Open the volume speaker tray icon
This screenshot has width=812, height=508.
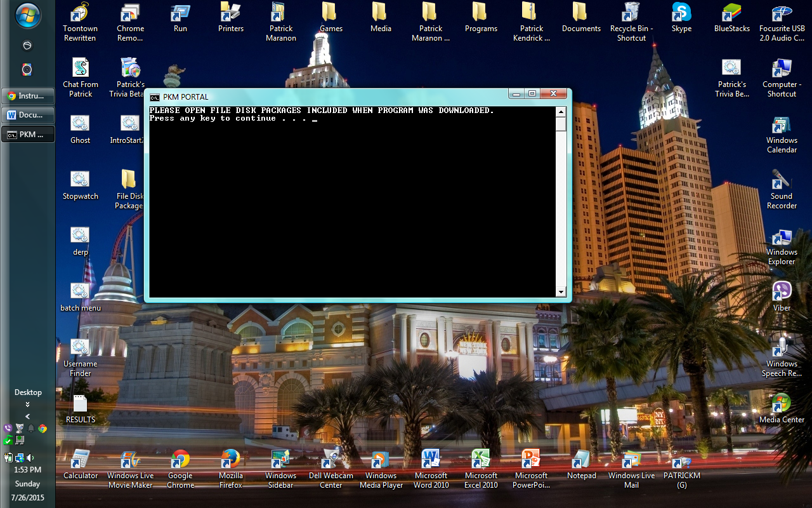pyautogui.click(x=30, y=458)
